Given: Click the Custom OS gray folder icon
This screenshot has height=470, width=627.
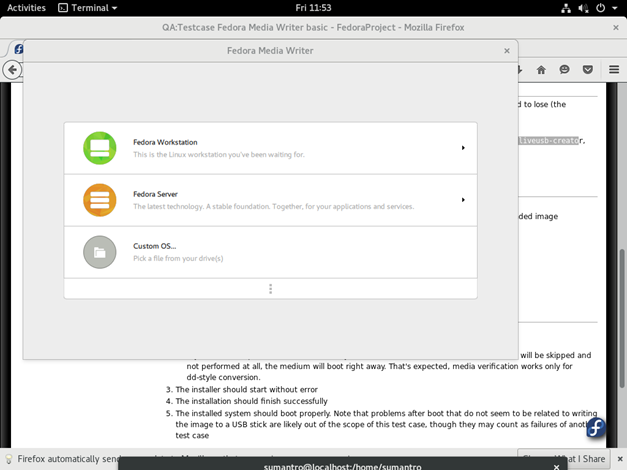Looking at the screenshot, I should (x=100, y=252).
